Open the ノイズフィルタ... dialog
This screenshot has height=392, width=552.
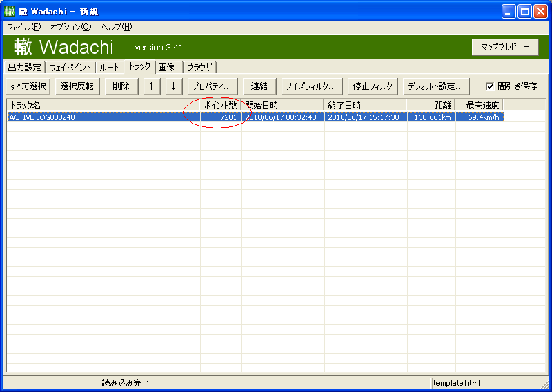312,86
